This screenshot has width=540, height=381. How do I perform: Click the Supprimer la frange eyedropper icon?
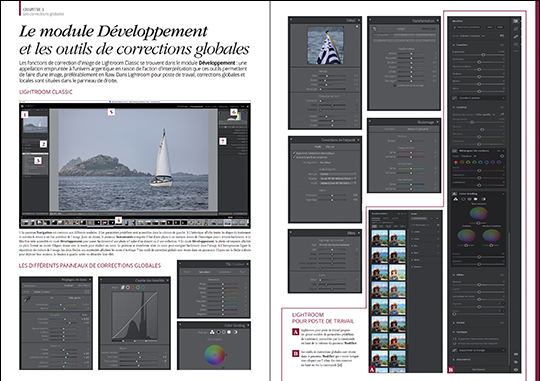pyautogui.click(x=455, y=350)
